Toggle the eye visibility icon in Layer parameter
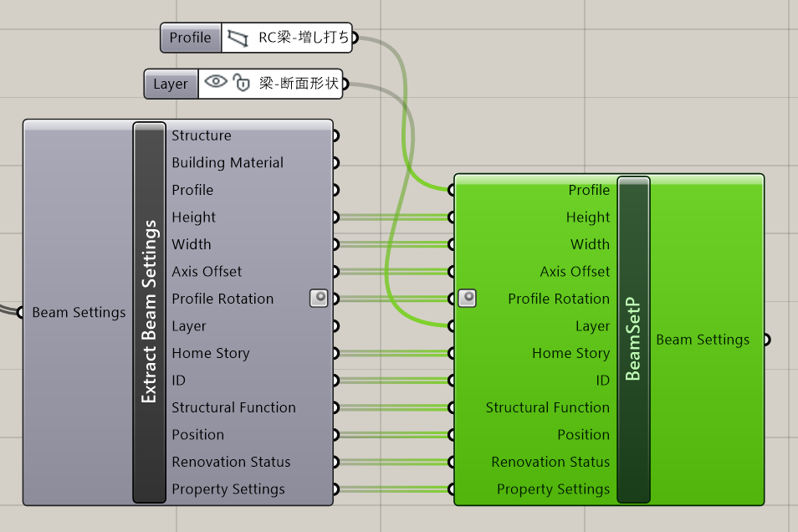 (x=216, y=81)
